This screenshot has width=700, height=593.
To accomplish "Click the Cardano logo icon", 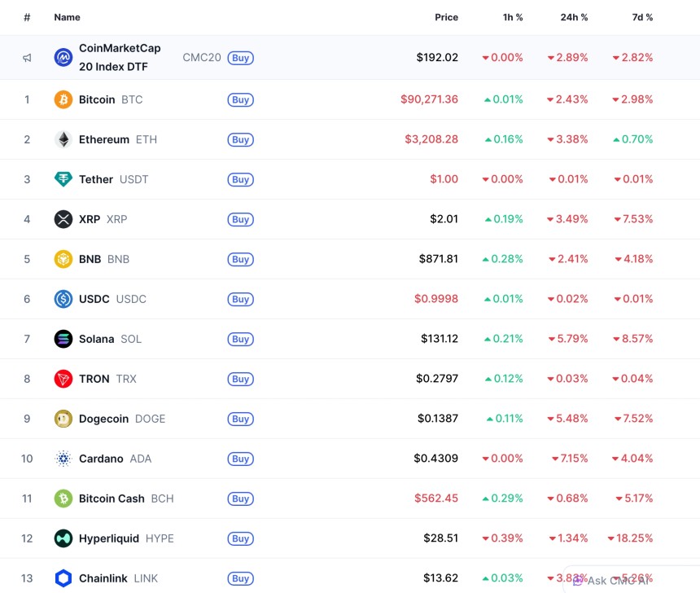I will tap(63, 459).
